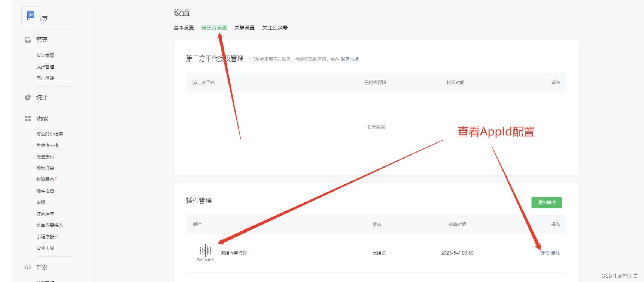Screen dimensions: 644x282
Task: Click the 已通过 status cell
Action: click(379, 253)
